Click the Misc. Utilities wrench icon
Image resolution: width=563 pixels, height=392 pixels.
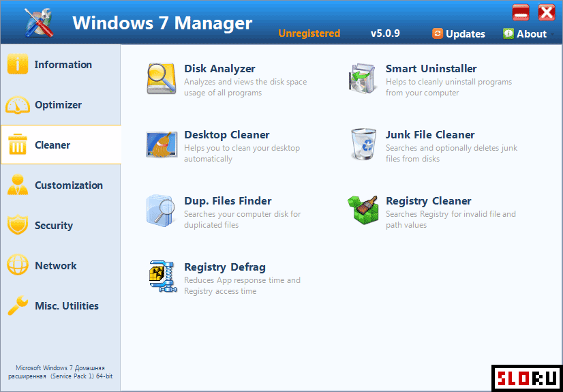pos(17,305)
